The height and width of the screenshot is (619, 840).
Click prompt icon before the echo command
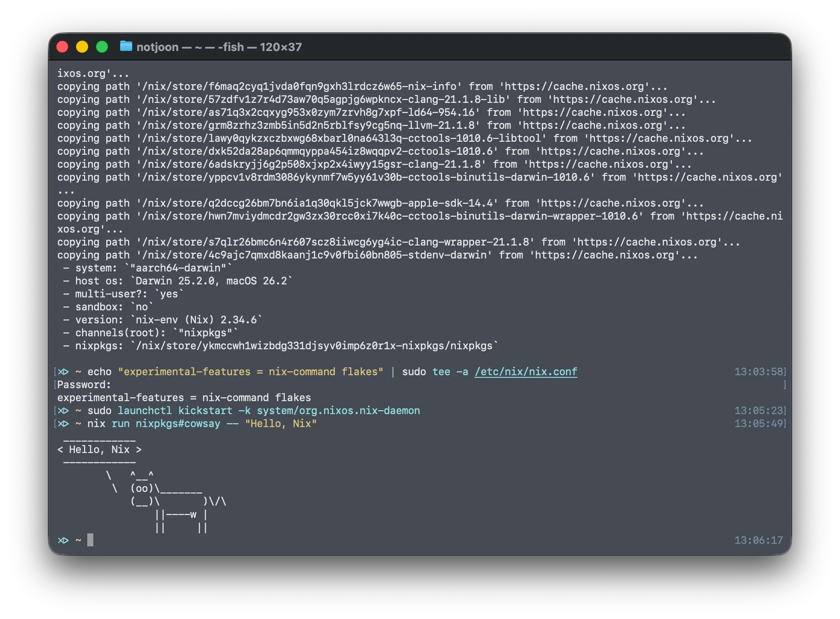[x=63, y=372]
